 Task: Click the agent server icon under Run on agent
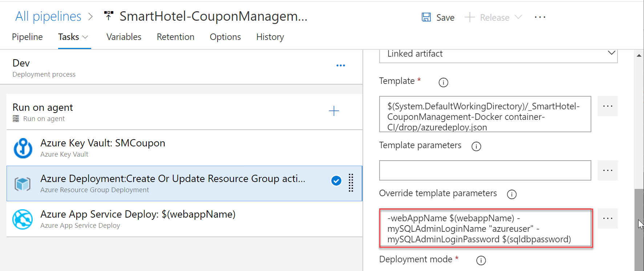(x=16, y=119)
